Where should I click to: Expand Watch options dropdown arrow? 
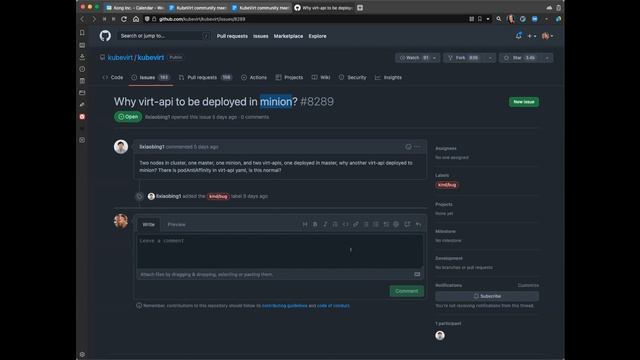click(434, 58)
